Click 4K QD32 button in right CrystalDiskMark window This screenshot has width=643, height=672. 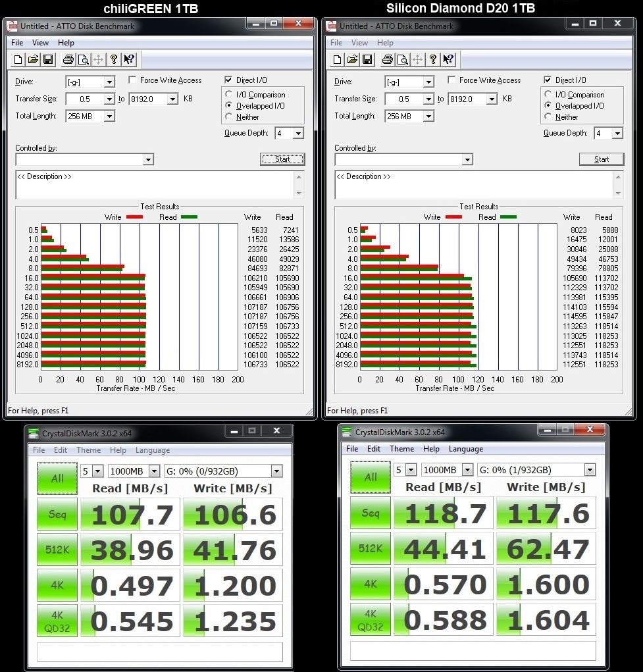click(371, 620)
